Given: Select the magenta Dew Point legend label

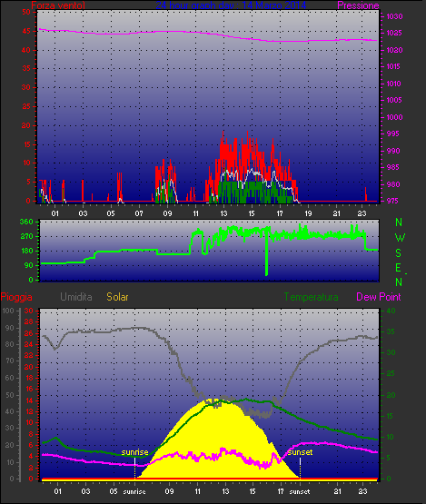Looking at the screenshot, I should (379, 297).
